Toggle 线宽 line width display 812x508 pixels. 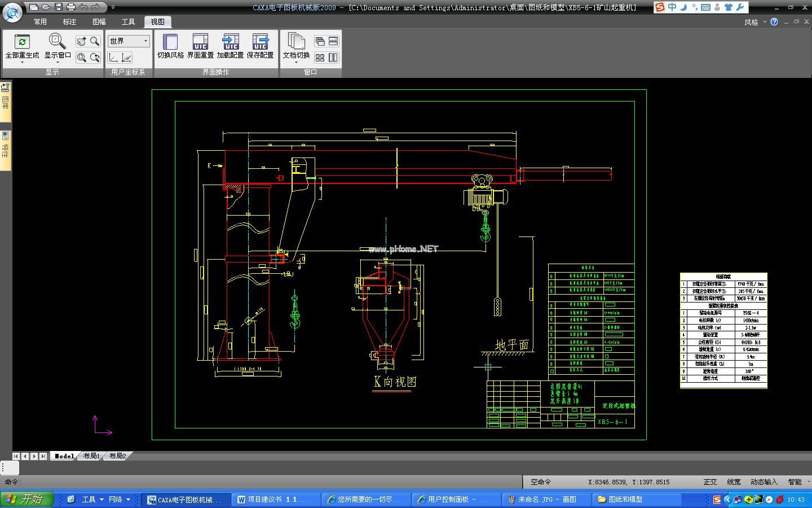pyautogui.click(x=734, y=481)
